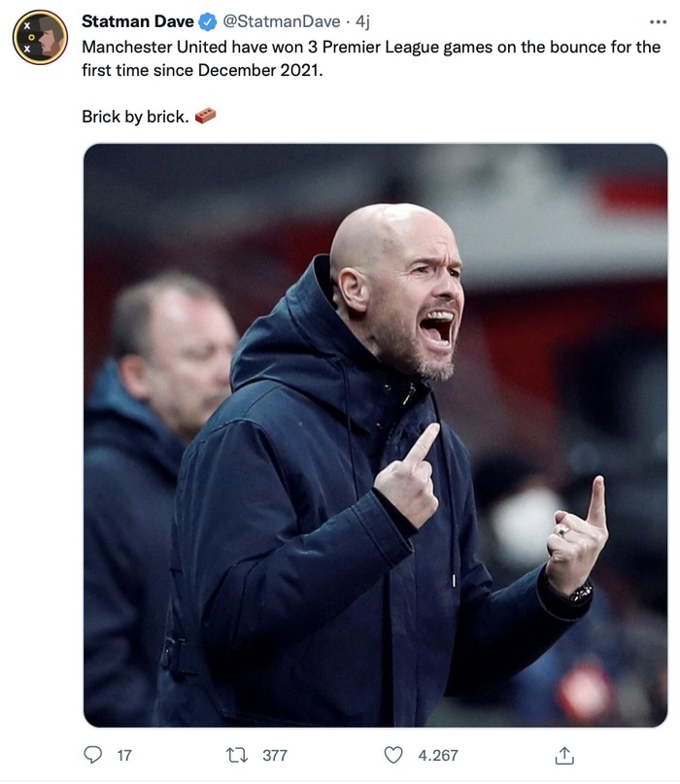The height and width of the screenshot is (784, 680).
Task: Retweet using the retweet arrows icon
Action: [238, 755]
